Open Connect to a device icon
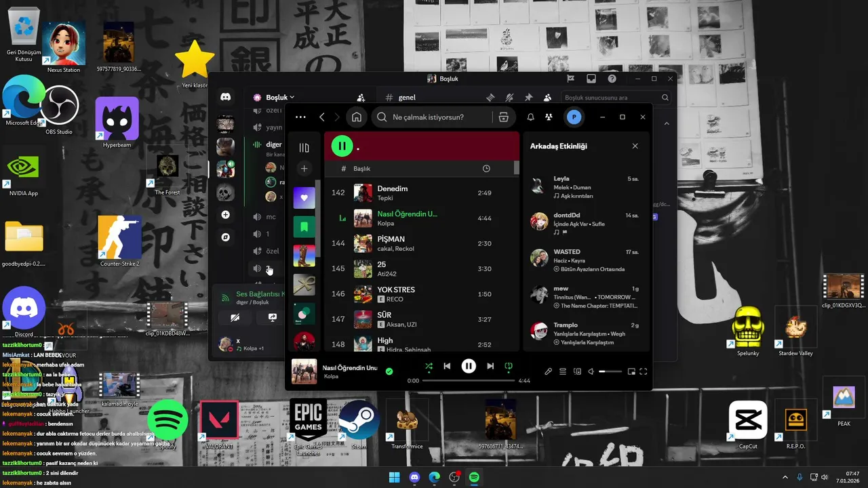This screenshot has height=488, width=868. [x=577, y=371]
